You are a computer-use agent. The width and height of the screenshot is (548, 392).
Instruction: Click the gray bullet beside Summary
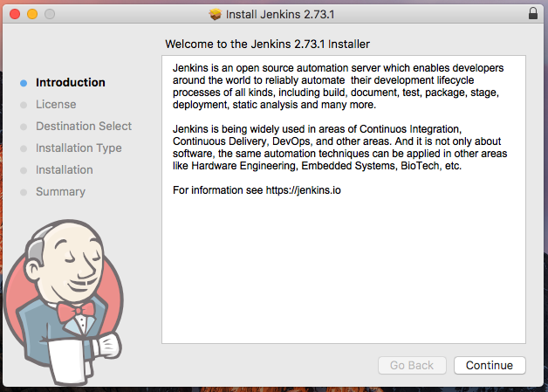click(x=24, y=192)
